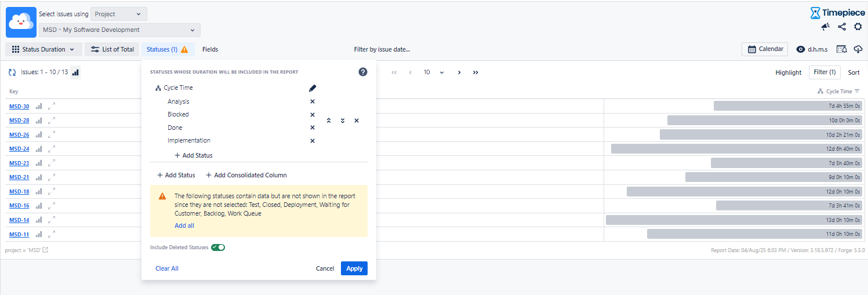Remove Analysis status with its X
Screen dimensions: 868x295
(x=313, y=101)
